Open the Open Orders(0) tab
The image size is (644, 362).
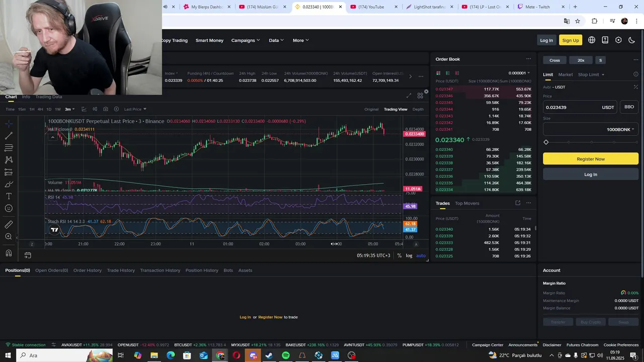(51, 270)
